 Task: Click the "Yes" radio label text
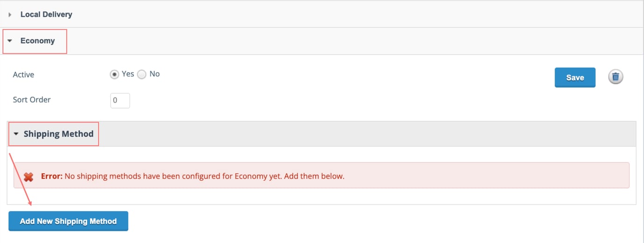coord(128,74)
